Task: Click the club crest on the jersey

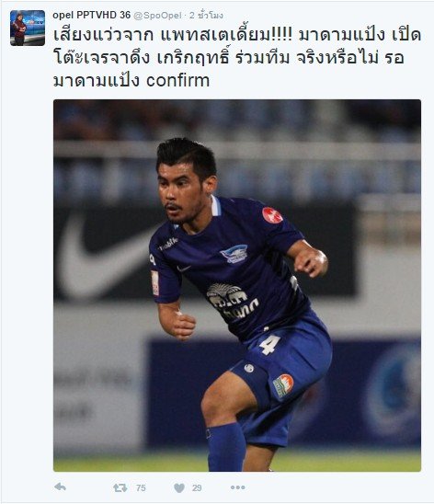Action: pyautogui.click(x=234, y=254)
